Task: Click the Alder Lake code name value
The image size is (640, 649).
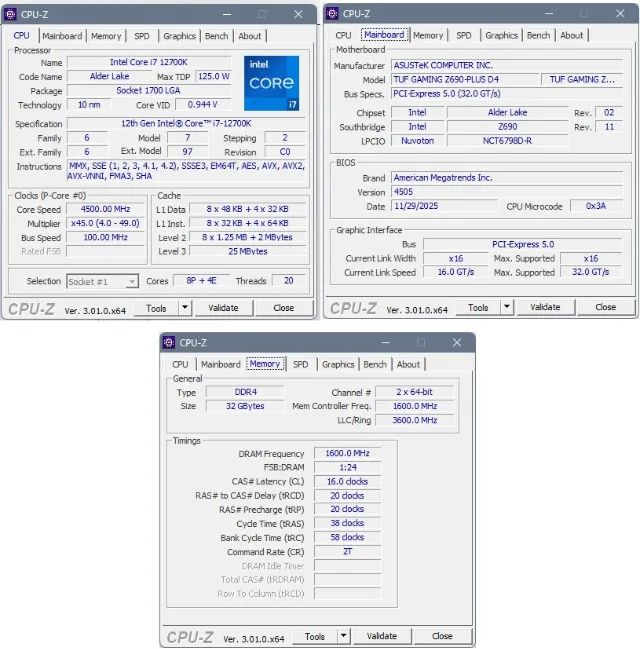Action: click(109, 76)
